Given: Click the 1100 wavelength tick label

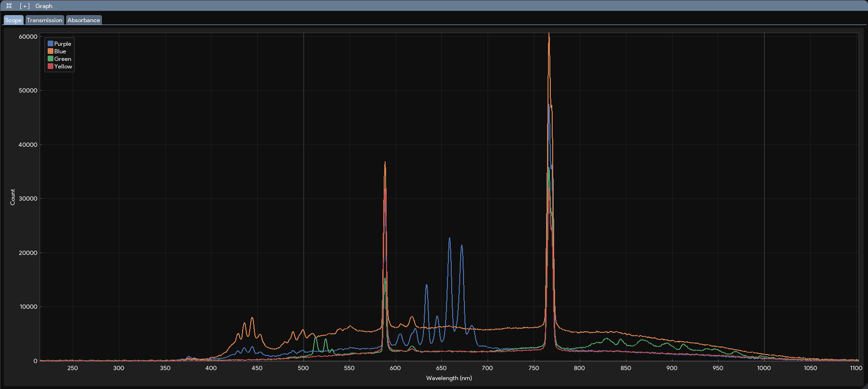Looking at the screenshot, I should (x=856, y=368).
